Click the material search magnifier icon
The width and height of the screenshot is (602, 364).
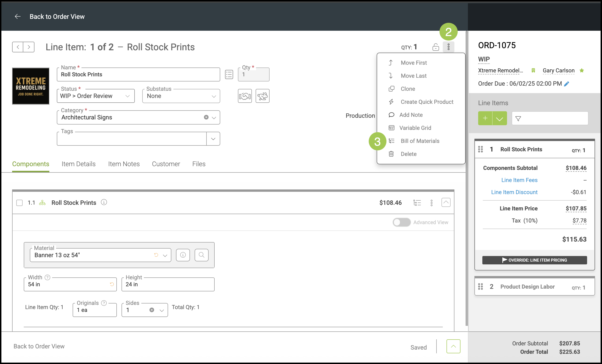coord(201,255)
